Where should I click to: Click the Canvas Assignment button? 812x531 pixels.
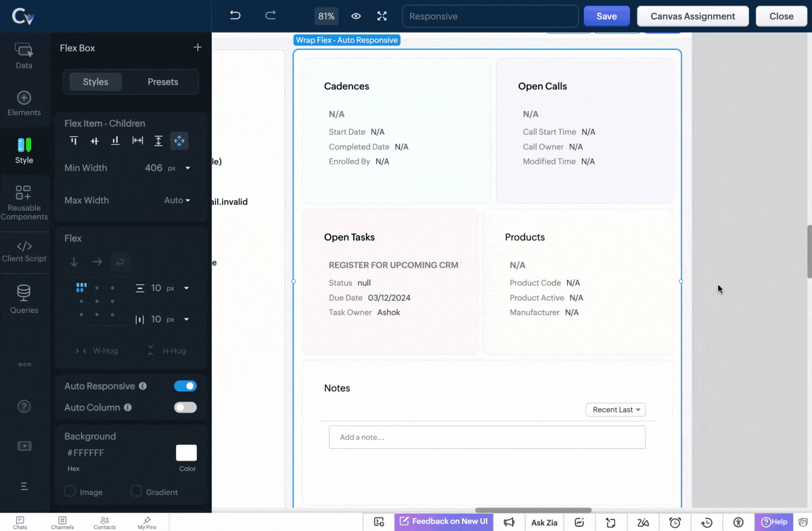pyautogui.click(x=692, y=16)
